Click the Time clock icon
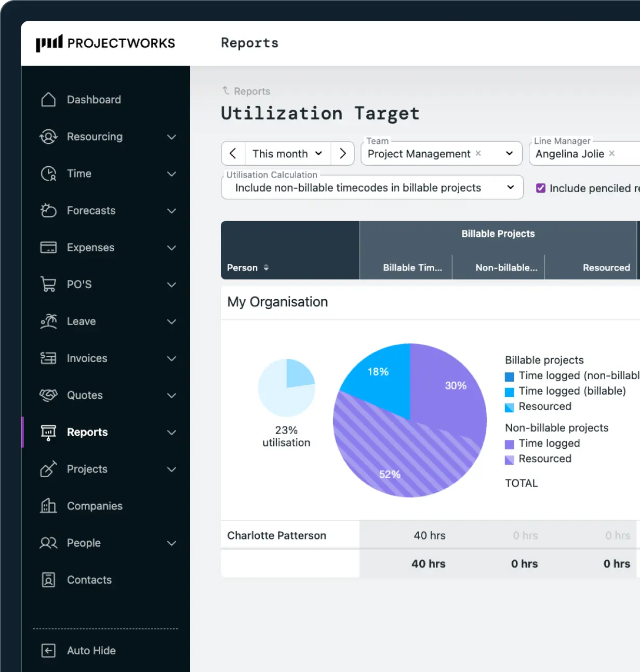The height and width of the screenshot is (672, 640). click(48, 173)
